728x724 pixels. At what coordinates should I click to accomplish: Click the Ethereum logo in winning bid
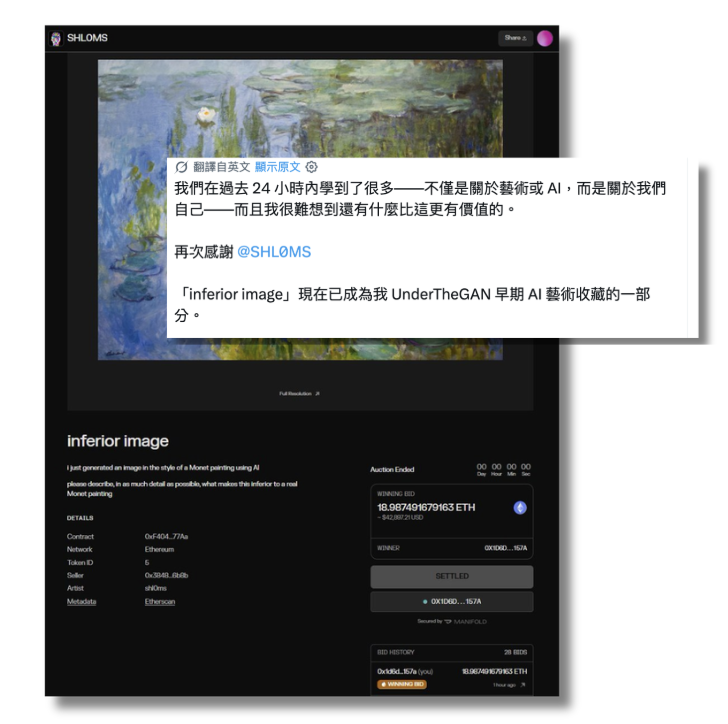pyautogui.click(x=520, y=508)
